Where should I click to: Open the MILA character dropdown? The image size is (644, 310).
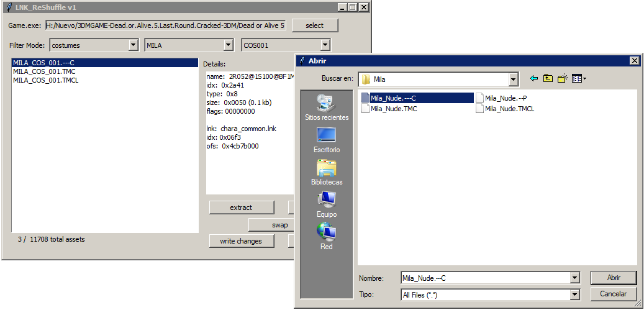228,45
